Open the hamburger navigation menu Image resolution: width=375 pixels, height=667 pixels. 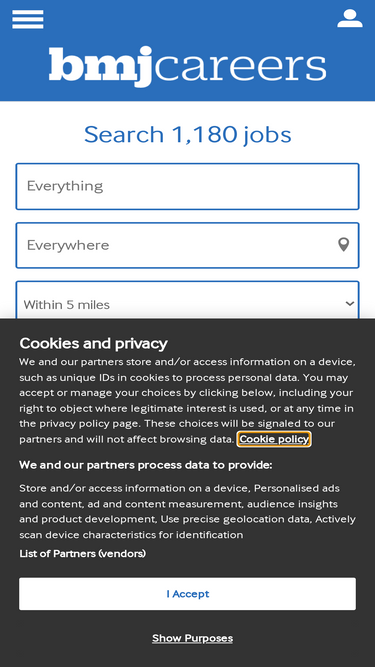pos(28,19)
